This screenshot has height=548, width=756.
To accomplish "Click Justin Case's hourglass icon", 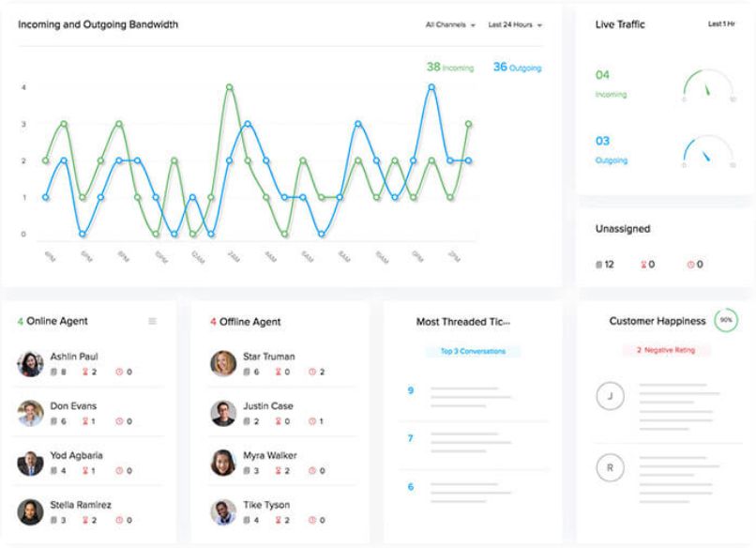I will click(279, 421).
